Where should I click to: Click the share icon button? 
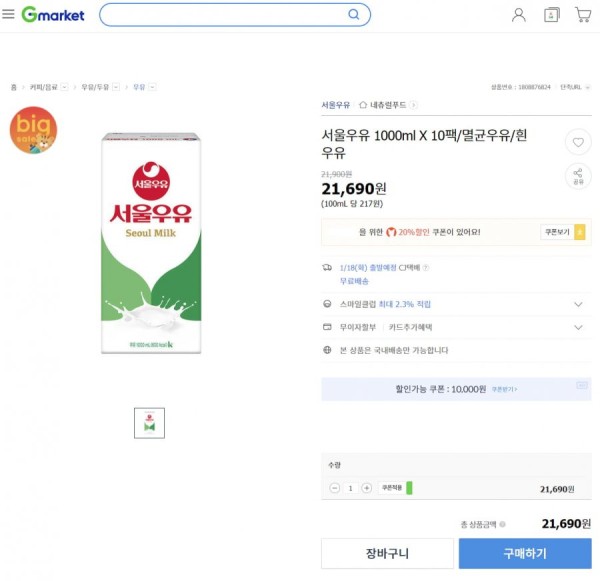point(578,176)
